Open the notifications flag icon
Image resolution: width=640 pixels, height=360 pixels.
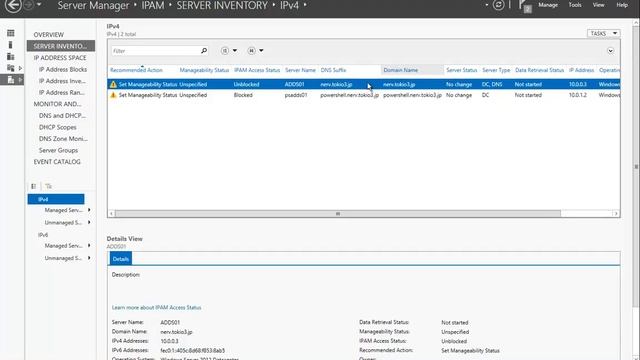(x=524, y=6)
